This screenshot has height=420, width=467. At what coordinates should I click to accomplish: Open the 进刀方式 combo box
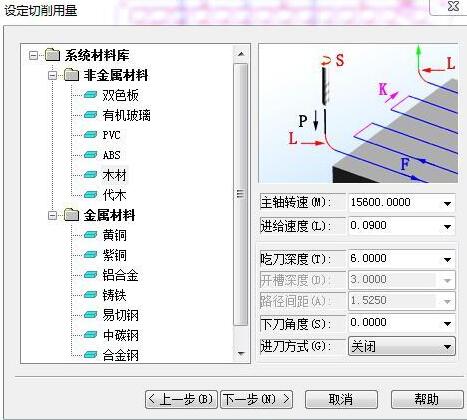402,346
